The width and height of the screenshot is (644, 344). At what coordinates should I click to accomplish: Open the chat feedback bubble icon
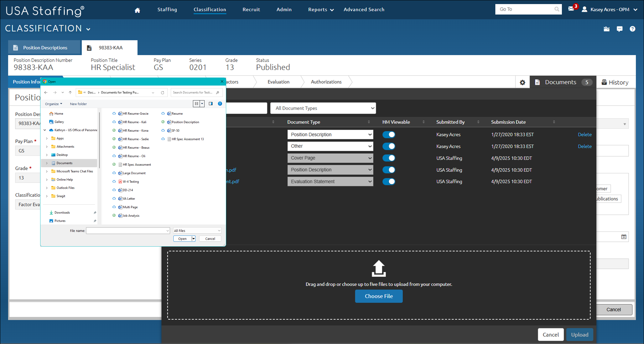620,29
